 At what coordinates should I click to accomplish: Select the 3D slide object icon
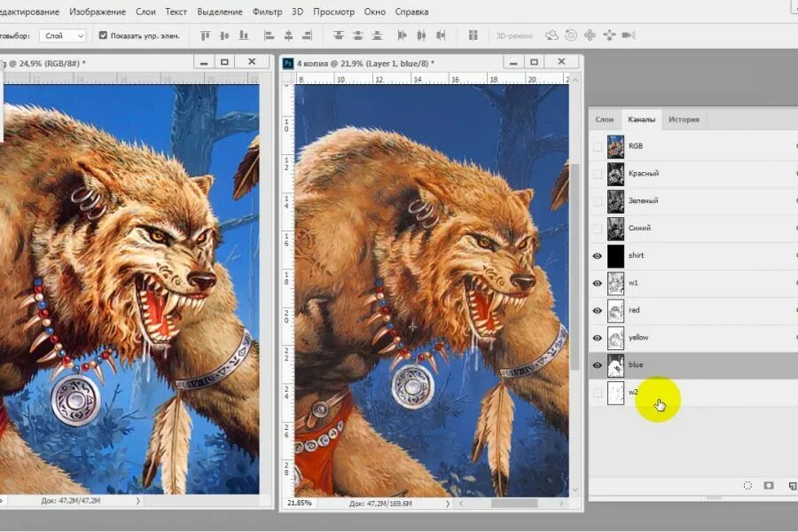pyautogui.click(x=609, y=35)
